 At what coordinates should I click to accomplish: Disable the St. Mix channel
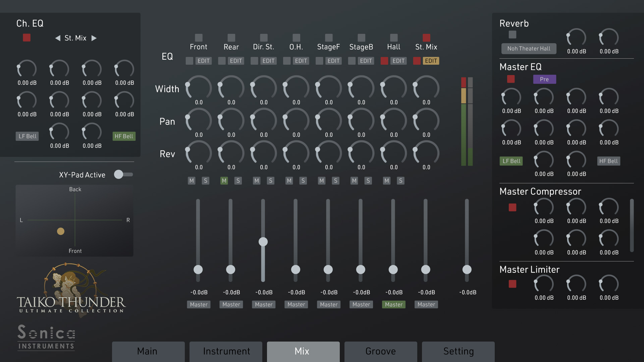pyautogui.click(x=426, y=37)
